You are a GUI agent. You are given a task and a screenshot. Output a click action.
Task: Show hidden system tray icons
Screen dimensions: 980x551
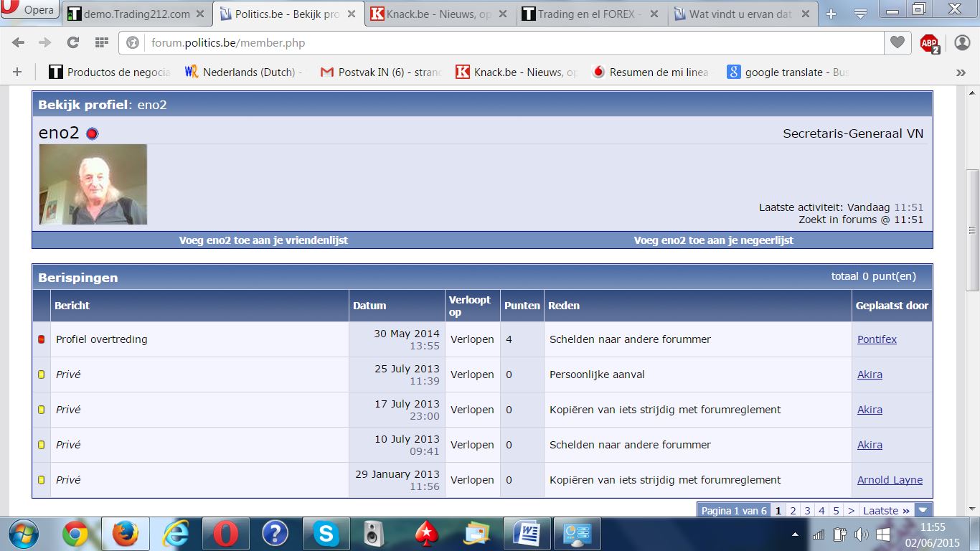pos(795,534)
